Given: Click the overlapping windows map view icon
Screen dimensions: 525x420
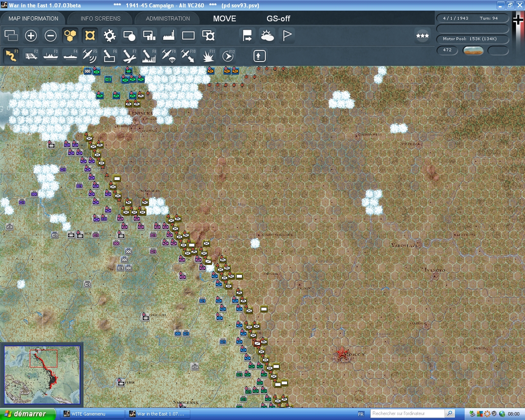Looking at the screenshot, I should 11,36.
